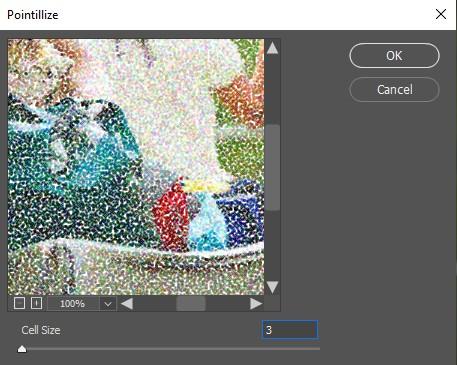
Task: Click down arrow of preview vertical scrollbar
Action: click(272, 287)
